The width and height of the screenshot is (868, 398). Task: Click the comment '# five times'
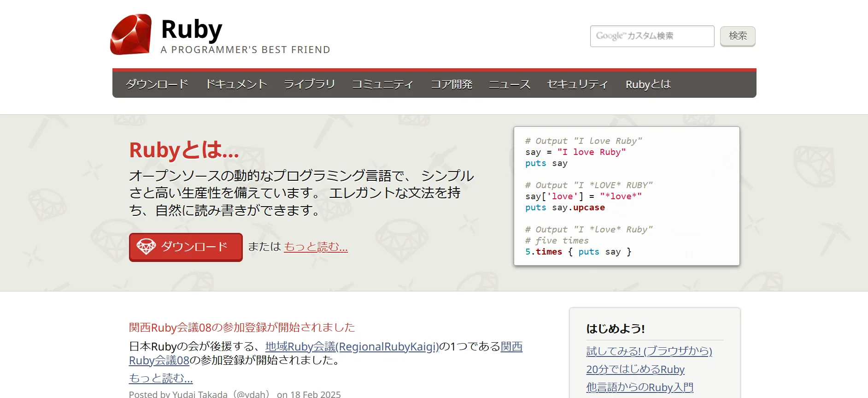(557, 241)
